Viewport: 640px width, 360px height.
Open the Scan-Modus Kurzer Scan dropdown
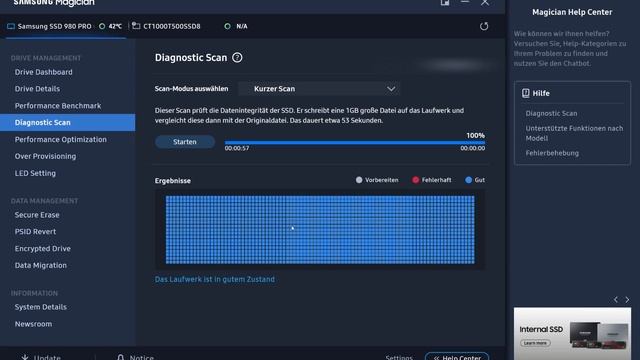point(319,89)
